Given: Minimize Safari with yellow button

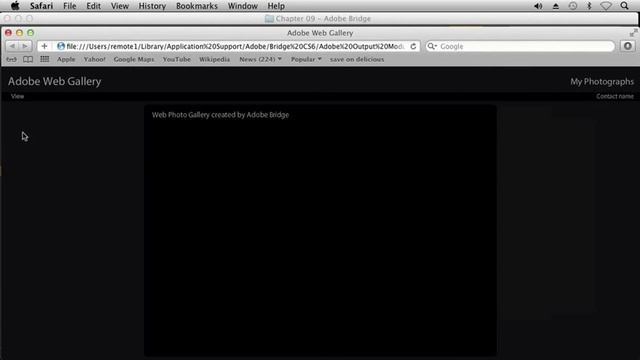Looking at the screenshot, I should point(19,33).
